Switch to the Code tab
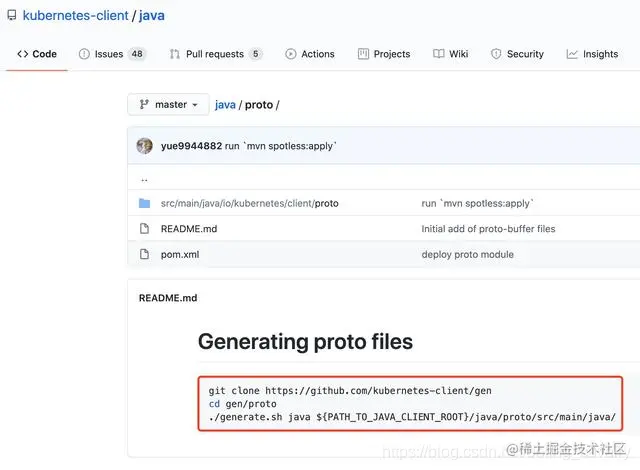Viewport: 640px width, 470px height. [x=37, y=54]
